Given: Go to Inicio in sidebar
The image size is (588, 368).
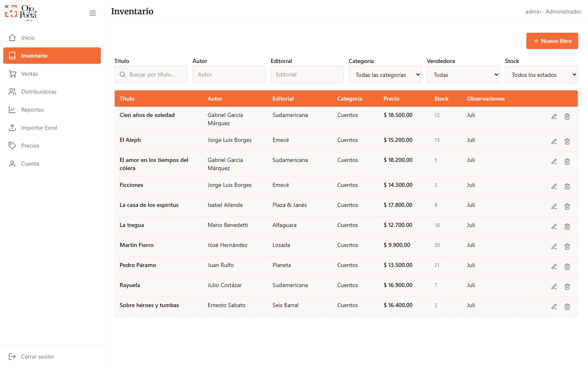Looking at the screenshot, I should point(52,38).
